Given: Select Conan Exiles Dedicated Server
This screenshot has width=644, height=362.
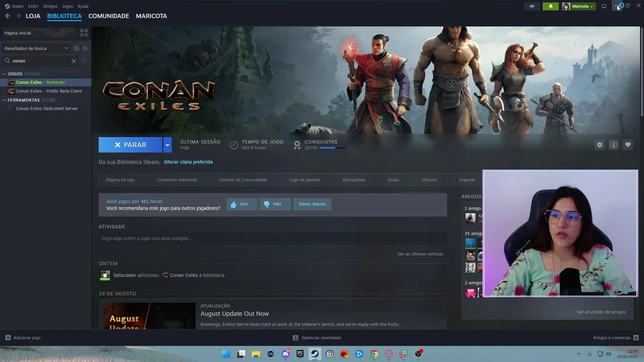Looking at the screenshot, I should tap(45, 109).
